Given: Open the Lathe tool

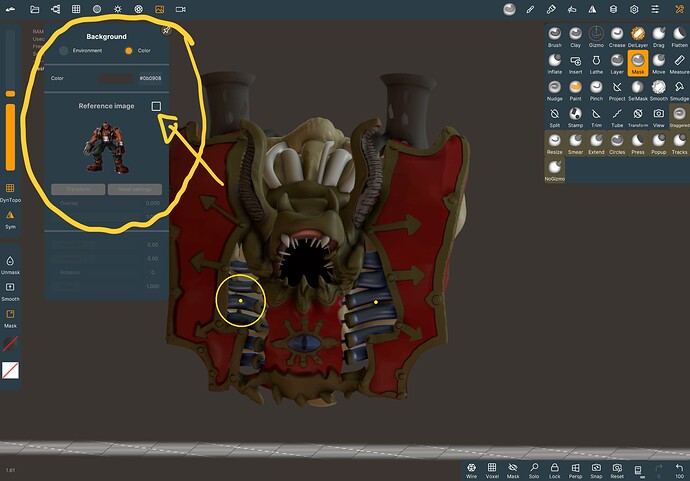Looking at the screenshot, I should (596, 64).
